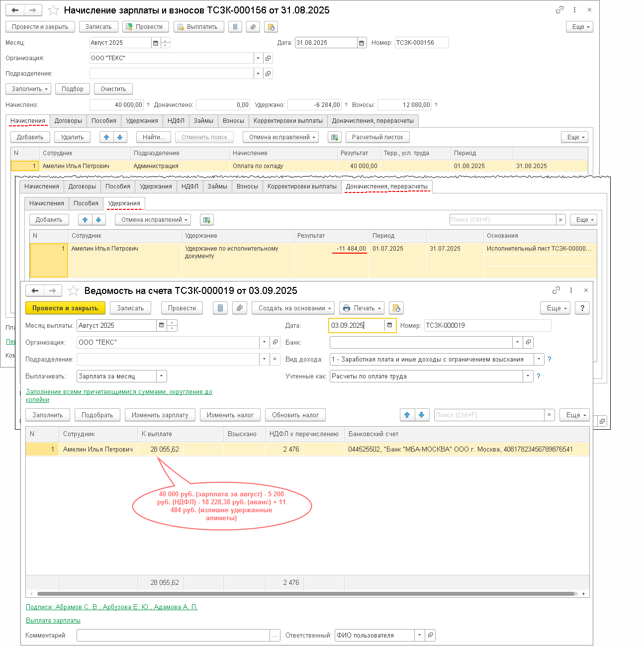Star the Ведомость на счета document

(73, 291)
